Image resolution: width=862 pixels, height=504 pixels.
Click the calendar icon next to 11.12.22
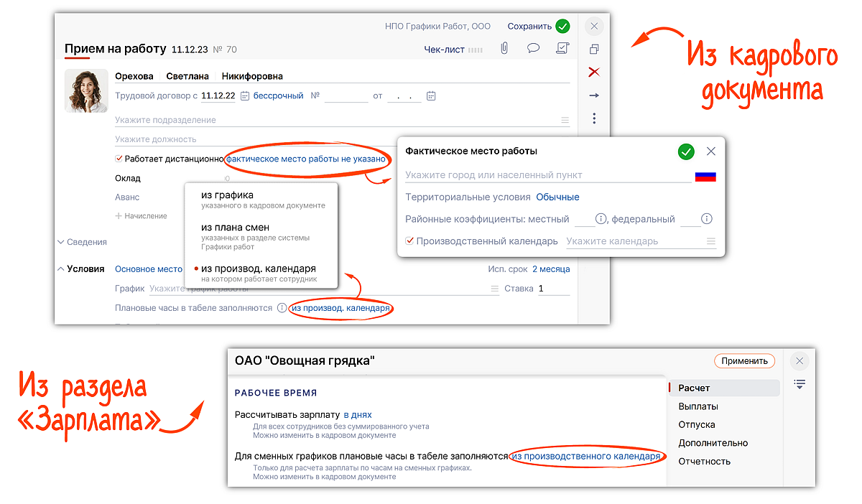pos(245,95)
